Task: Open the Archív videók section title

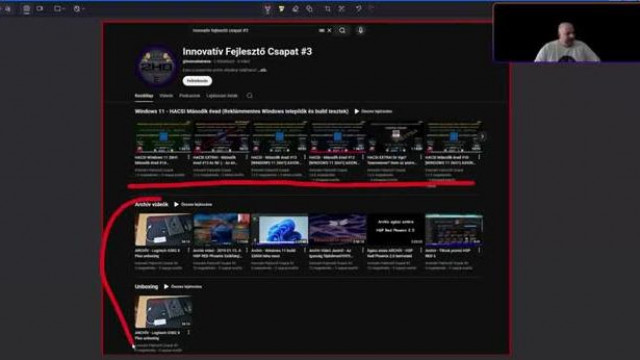Action: pos(151,204)
